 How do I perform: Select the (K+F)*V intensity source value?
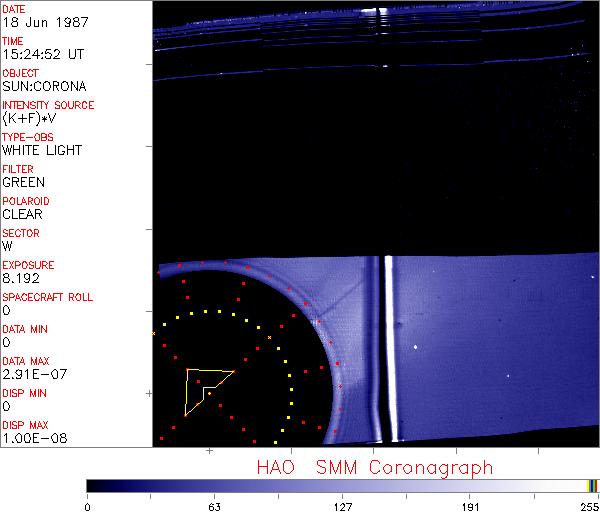pyautogui.click(x=32, y=118)
